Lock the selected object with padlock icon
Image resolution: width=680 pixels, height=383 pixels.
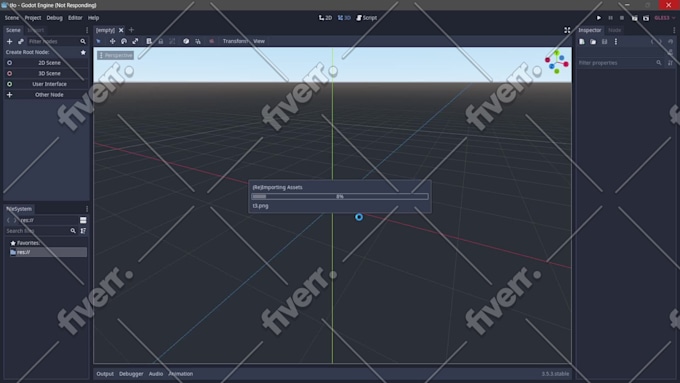[x=160, y=41]
